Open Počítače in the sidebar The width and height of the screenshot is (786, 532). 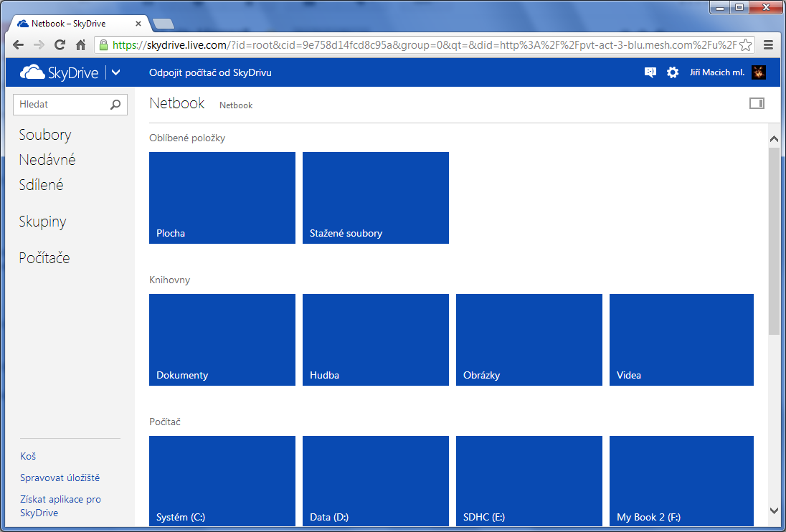tap(44, 258)
